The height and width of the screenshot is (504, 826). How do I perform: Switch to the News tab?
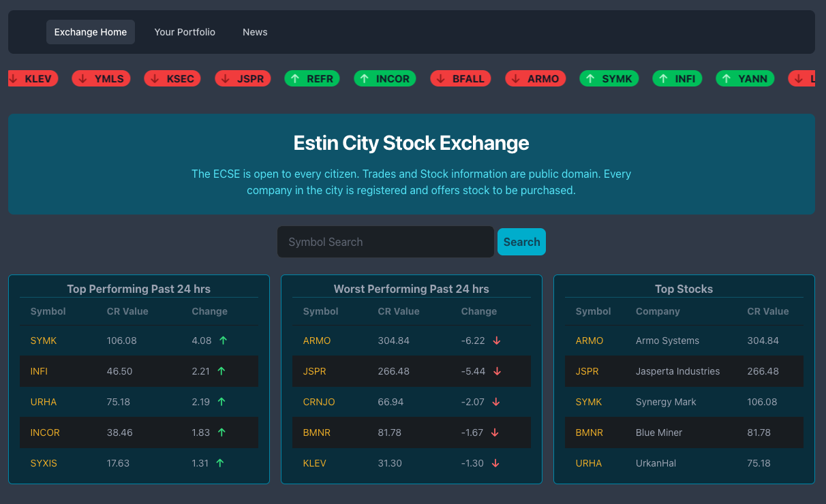tap(255, 32)
